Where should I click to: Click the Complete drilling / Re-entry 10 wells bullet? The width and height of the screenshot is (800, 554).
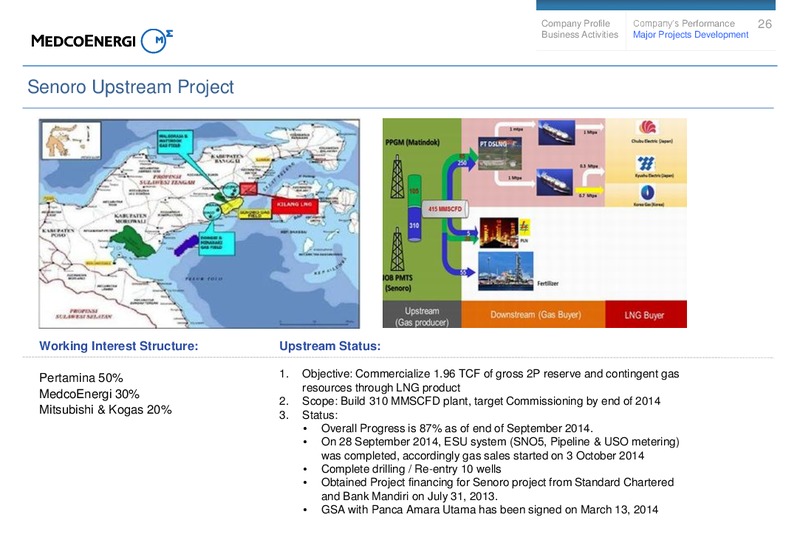pyautogui.click(x=411, y=469)
